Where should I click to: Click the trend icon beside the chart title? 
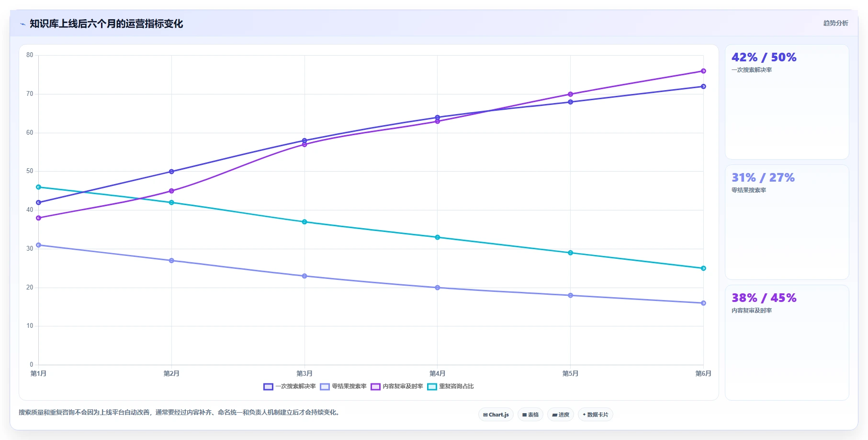[x=23, y=24]
